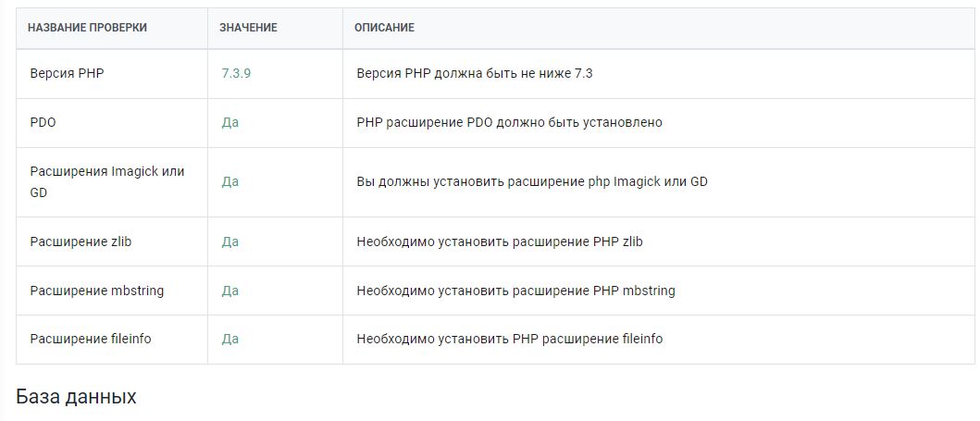Click the Imagick or GD description text
This screenshot has width=980, height=421.
[x=531, y=182]
